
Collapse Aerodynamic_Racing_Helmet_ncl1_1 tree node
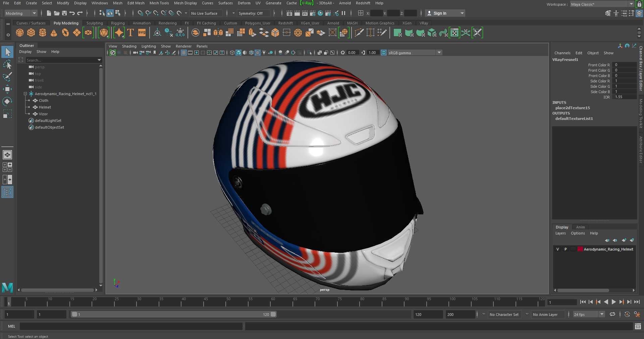pyautogui.click(x=25, y=94)
